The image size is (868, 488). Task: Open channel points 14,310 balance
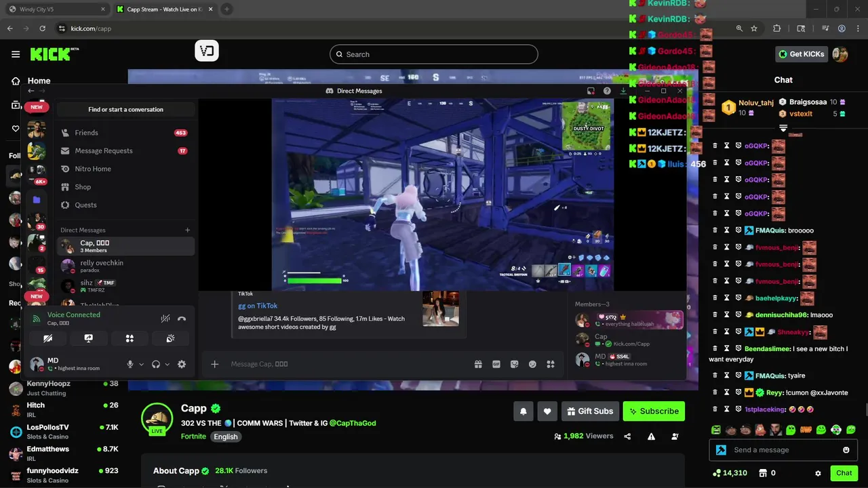pos(730,473)
